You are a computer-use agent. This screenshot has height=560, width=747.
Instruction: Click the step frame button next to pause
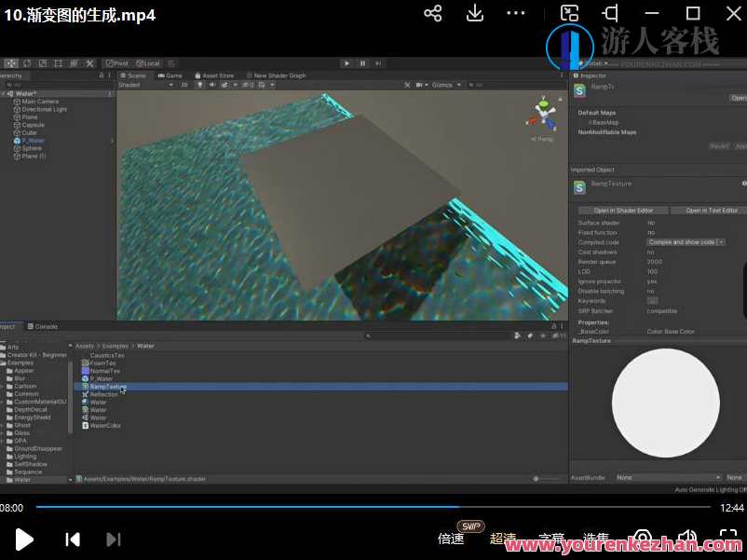377,63
